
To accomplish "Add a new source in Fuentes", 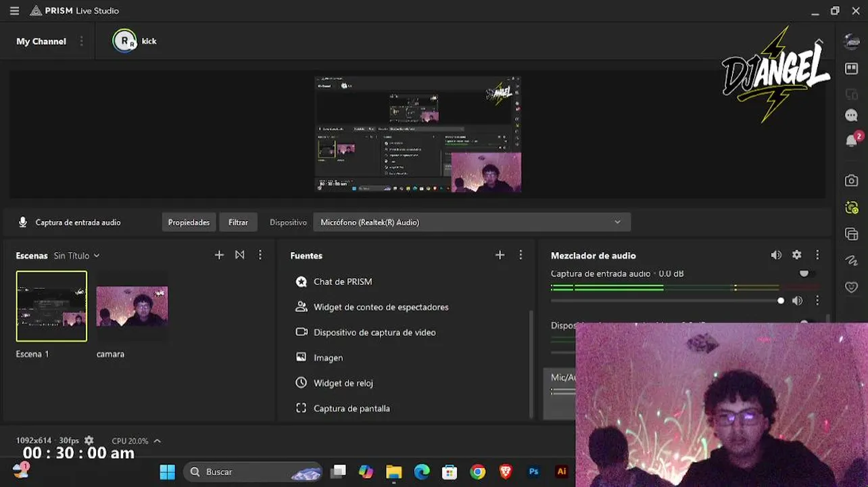I will [500, 255].
